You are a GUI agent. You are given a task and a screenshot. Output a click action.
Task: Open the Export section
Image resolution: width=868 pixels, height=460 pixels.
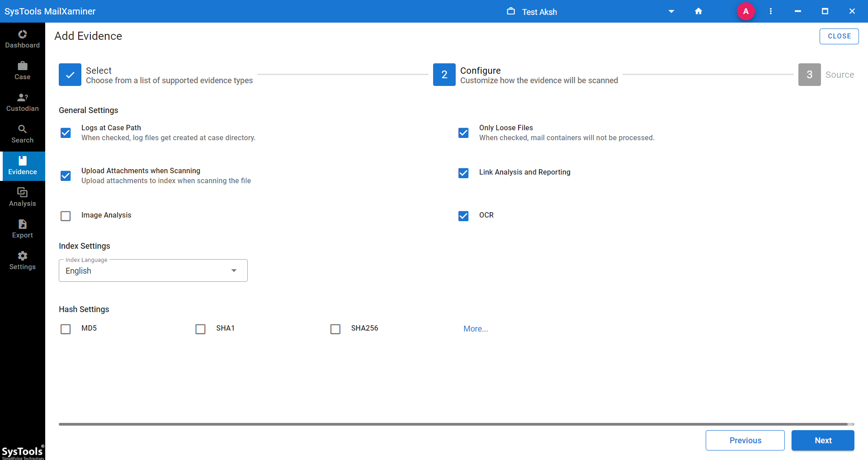tap(22, 229)
